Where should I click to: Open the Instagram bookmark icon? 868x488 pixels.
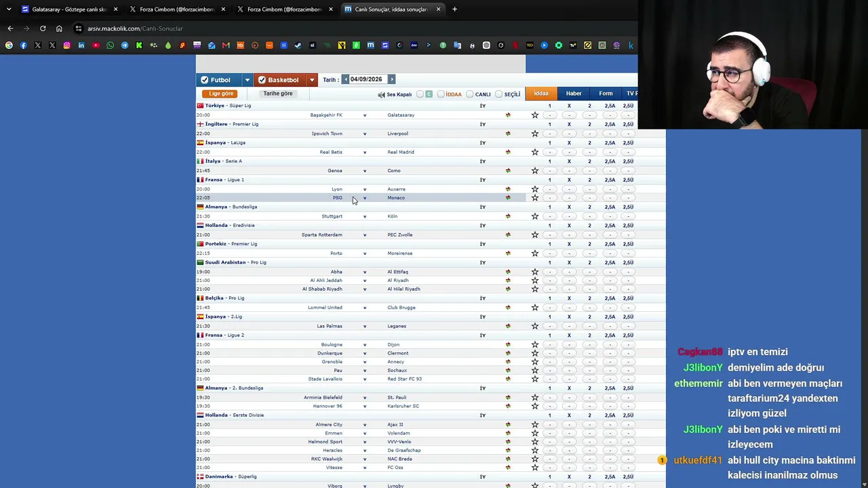[66, 45]
